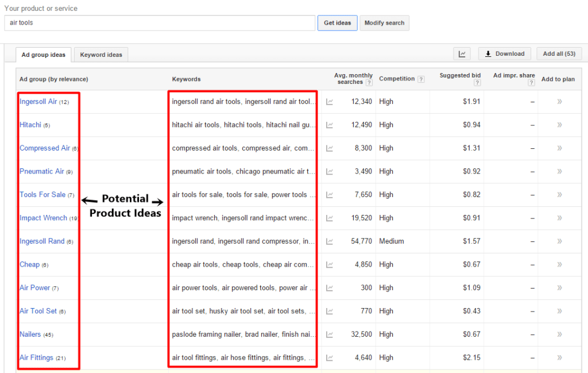588x373 pixels.
Task: Click the chart view icon beside Download
Action: click(x=462, y=54)
